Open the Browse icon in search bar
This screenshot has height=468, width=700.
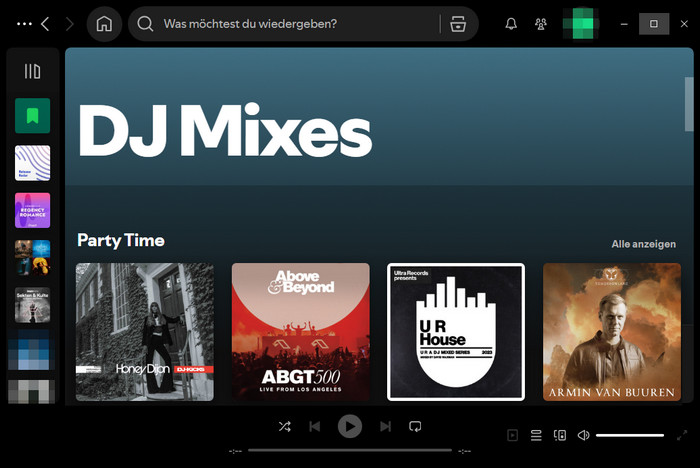click(458, 24)
